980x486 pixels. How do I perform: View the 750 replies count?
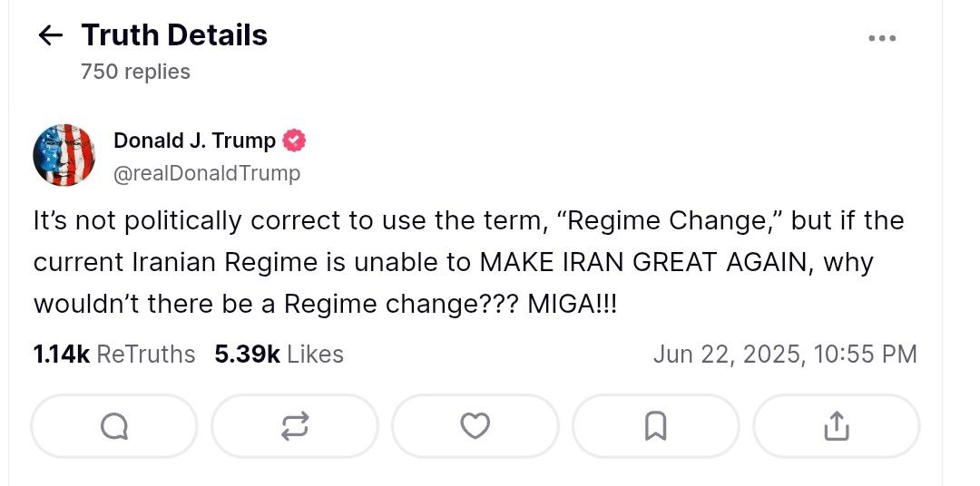click(x=135, y=72)
